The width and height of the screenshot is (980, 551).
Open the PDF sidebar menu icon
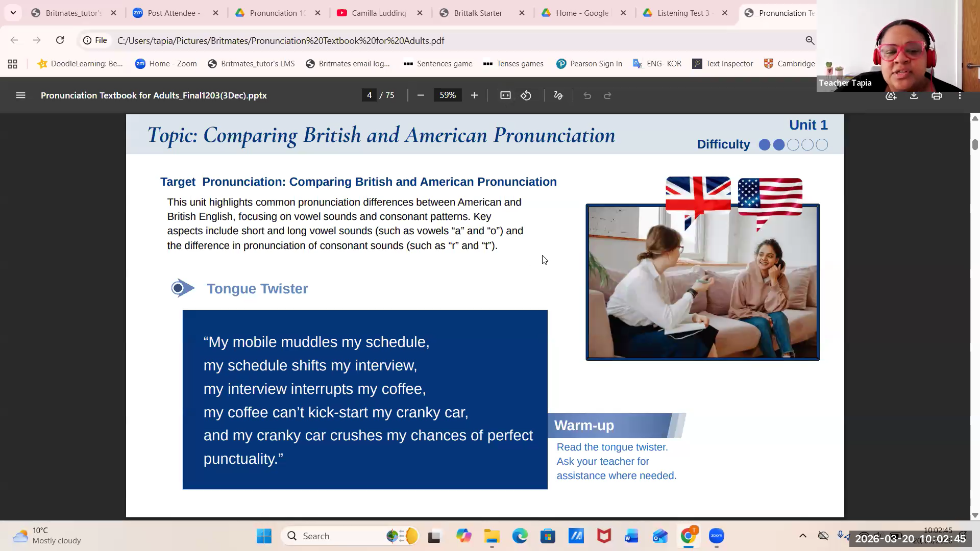point(20,95)
